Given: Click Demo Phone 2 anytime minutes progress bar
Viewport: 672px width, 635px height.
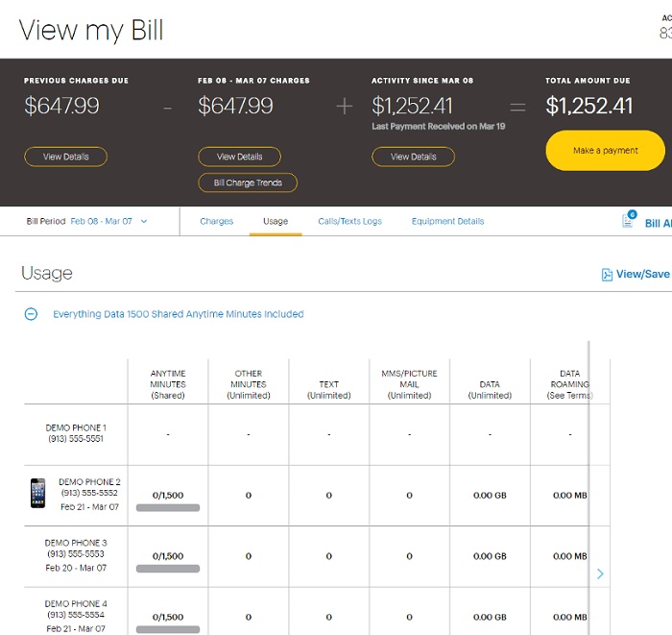Looking at the screenshot, I should point(168,507).
